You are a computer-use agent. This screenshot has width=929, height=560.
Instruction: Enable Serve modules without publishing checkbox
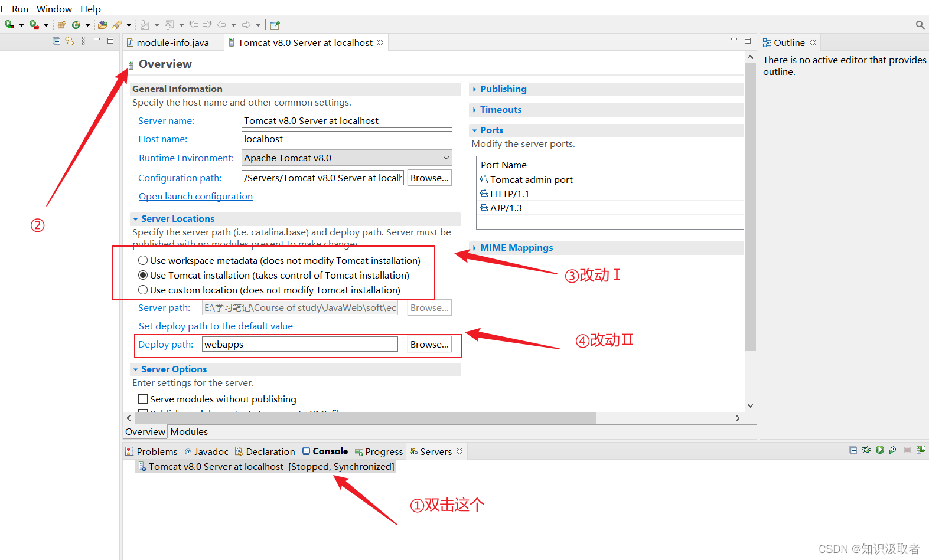pyautogui.click(x=143, y=399)
